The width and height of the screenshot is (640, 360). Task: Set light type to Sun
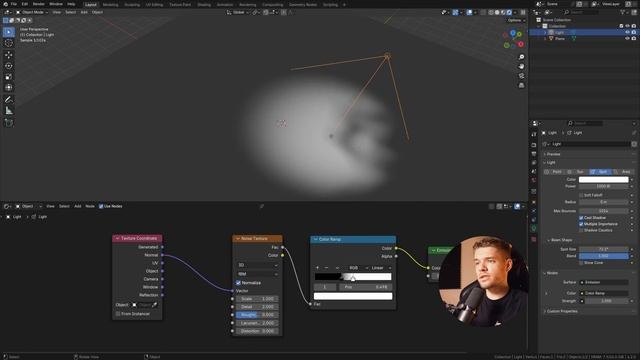pyautogui.click(x=577, y=172)
